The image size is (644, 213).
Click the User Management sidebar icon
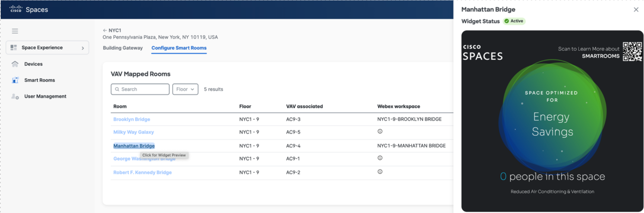click(x=15, y=96)
